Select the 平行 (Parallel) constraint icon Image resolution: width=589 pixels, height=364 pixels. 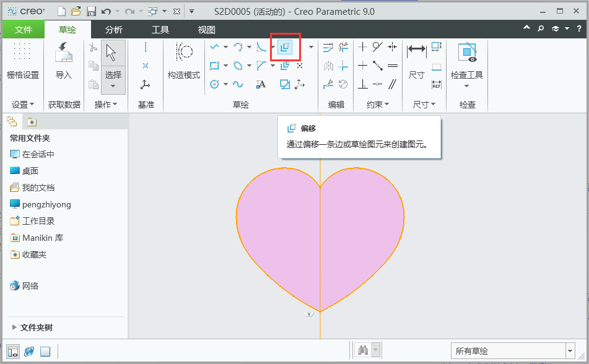[393, 84]
